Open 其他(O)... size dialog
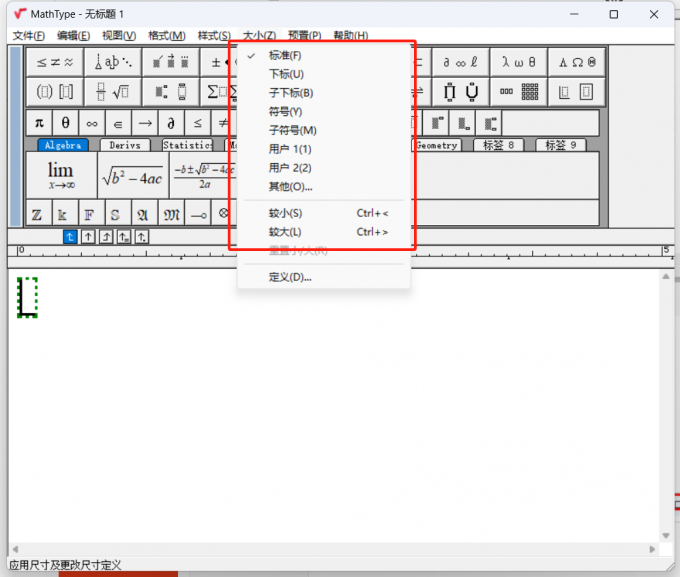This screenshot has width=680, height=577. 324,187
